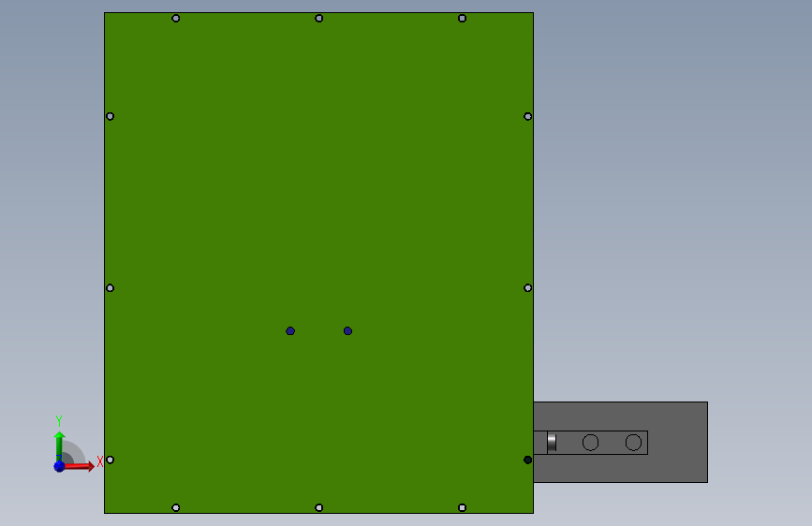Select the right dark blue hole on plate
Screen dimensions: 812x526
348,330
